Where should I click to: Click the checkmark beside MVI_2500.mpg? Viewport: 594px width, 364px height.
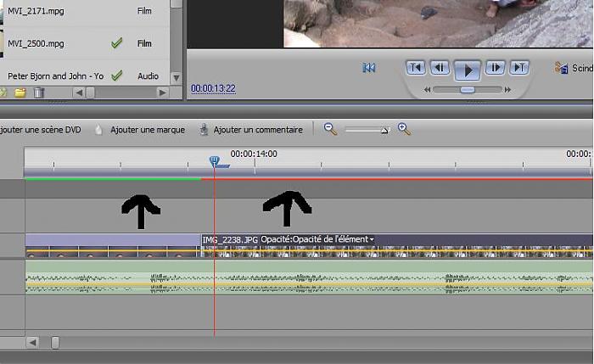117,43
